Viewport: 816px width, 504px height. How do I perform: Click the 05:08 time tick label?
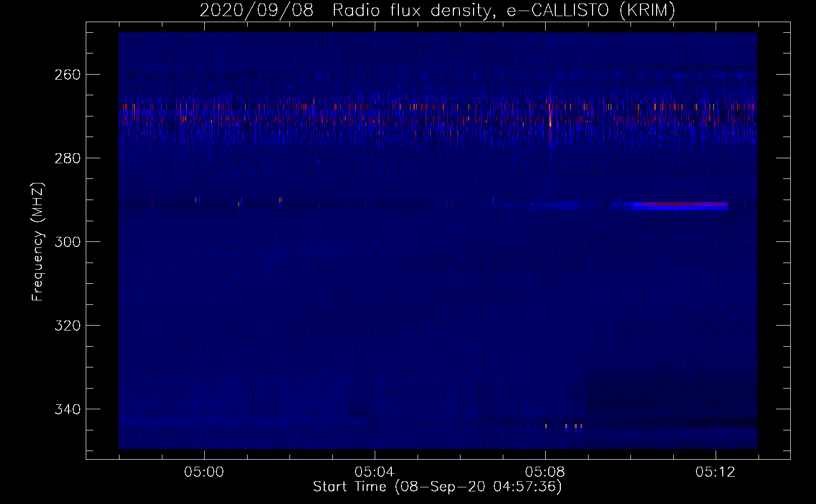click(545, 472)
